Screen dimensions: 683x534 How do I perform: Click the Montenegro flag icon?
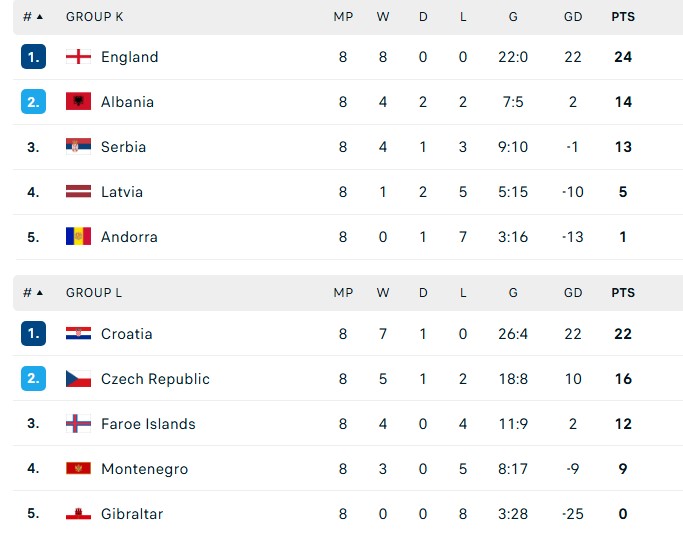pos(78,469)
